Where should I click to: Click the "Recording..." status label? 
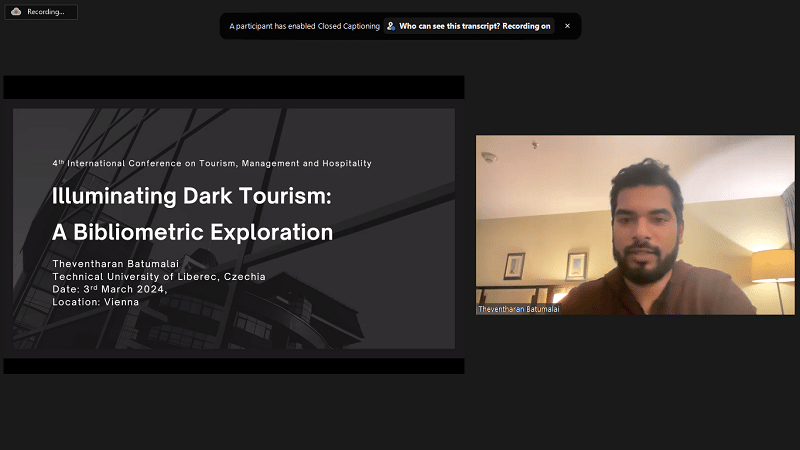(46, 12)
